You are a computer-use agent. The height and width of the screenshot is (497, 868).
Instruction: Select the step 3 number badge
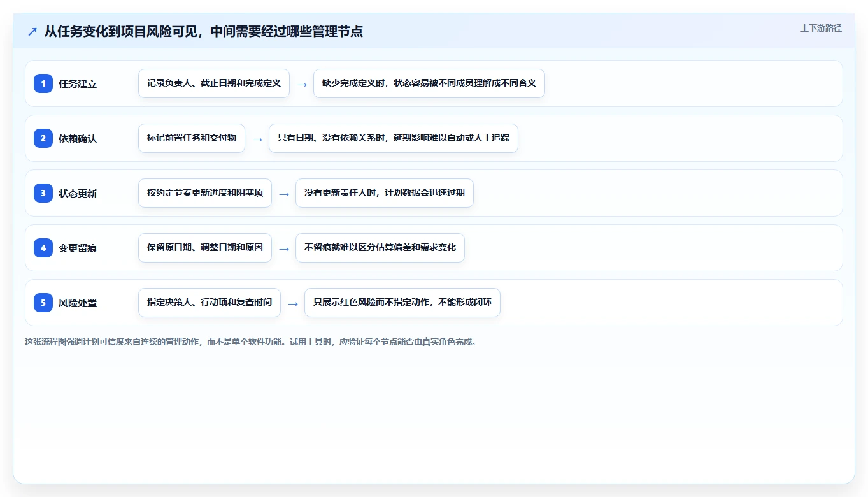click(x=43, y=193)
